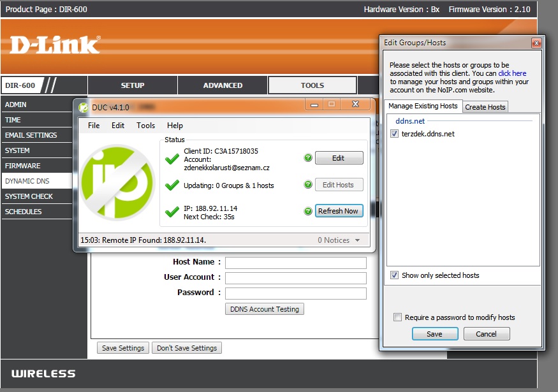Image resolution: width=558 pixels, height=392 pixels.
Task: Open SETUP tab in router page
Action: [x=133, y=85]
